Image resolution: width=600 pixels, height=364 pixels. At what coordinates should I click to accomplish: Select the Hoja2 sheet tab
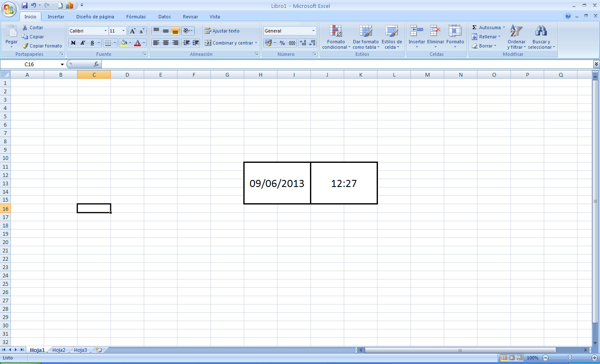point(58,350)
